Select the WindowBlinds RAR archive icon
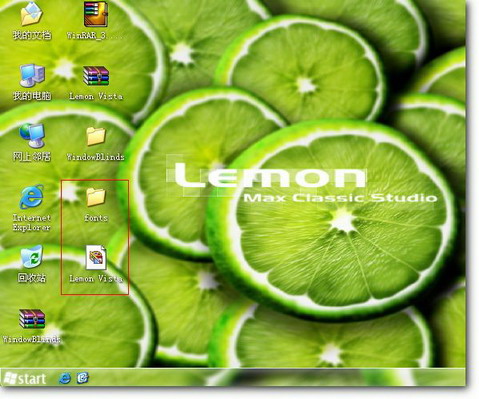Image resolution: width=479 pixels, height=399 pixels. coord(32,319)
